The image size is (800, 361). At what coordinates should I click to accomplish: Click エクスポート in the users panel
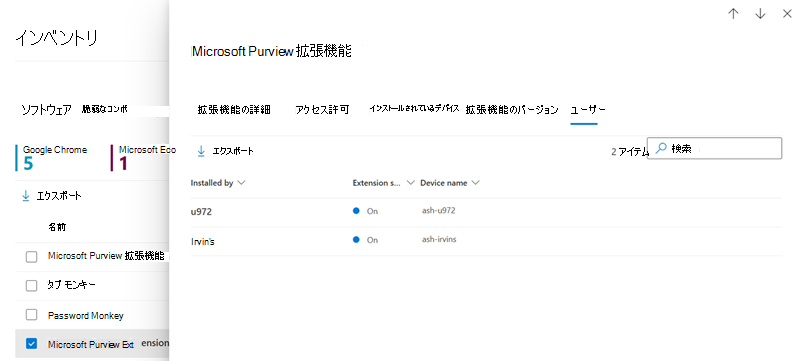[233, 151]
